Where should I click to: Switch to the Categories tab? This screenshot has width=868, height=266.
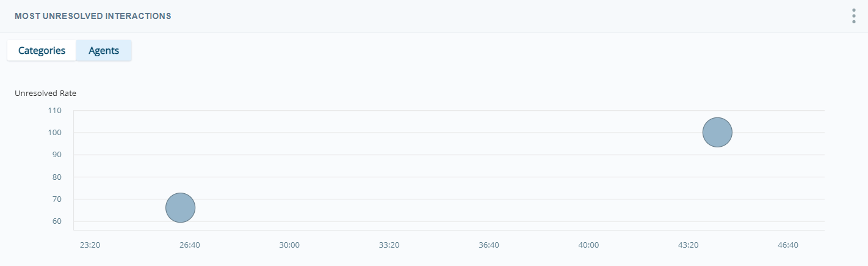42,51
